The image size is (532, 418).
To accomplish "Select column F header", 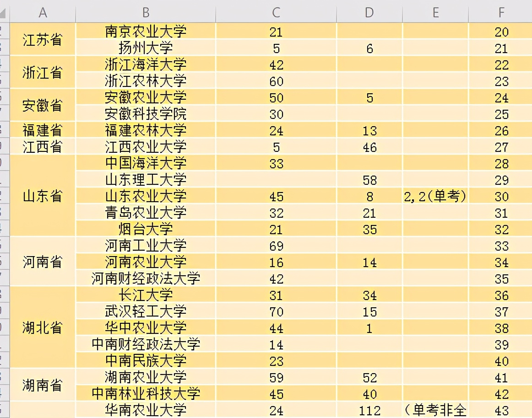I will [x=501, y=13].
